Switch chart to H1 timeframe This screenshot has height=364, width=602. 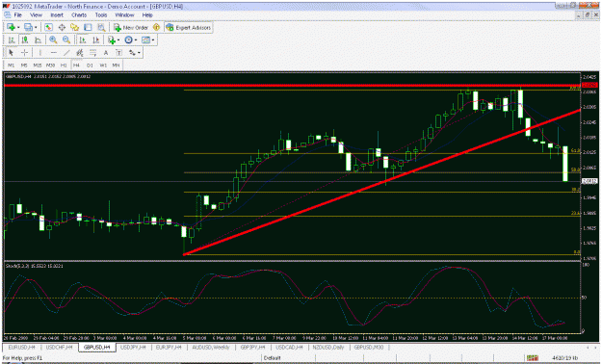64,65
